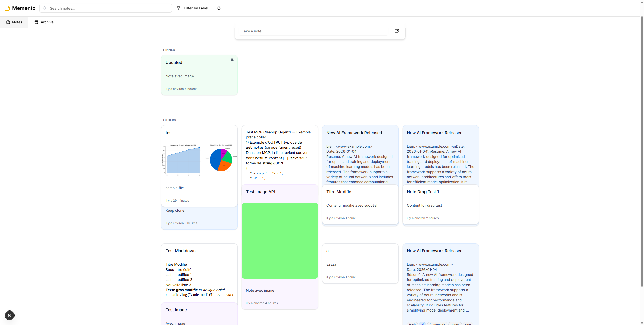Open the Test Markdown note
The image size is (644, 325).
click(199, 272)
